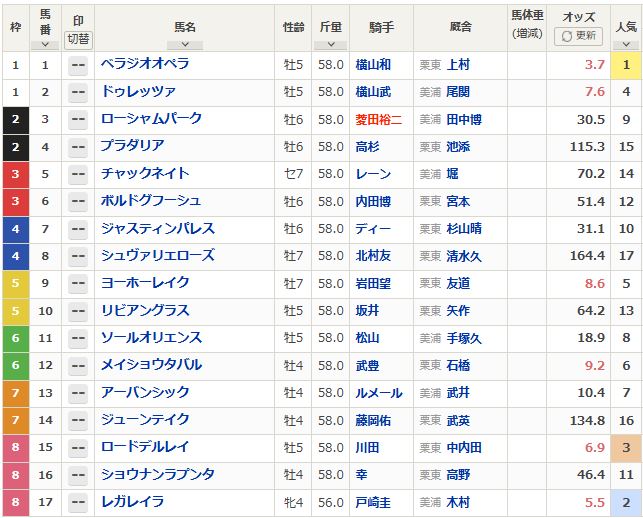
Task: Open horse page for ヨーホーレイク
Action: (x=145, y=283)
